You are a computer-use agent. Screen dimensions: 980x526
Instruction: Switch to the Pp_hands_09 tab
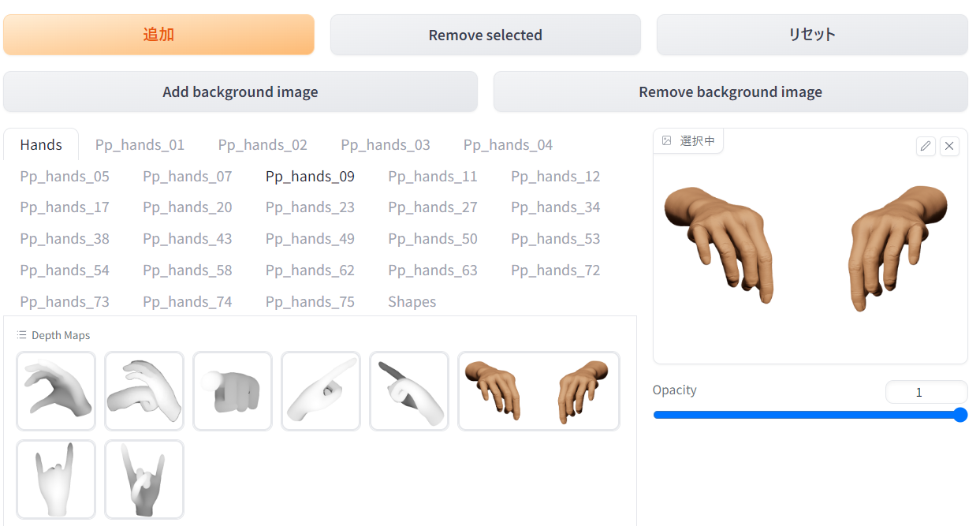tap(310, 176)
